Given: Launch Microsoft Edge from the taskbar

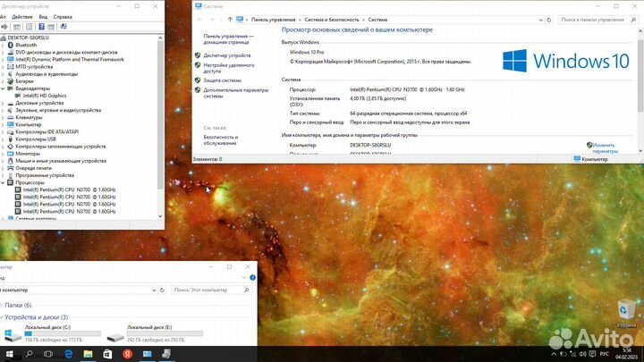Looking at the screenshot, I should [x=68, y=354].
